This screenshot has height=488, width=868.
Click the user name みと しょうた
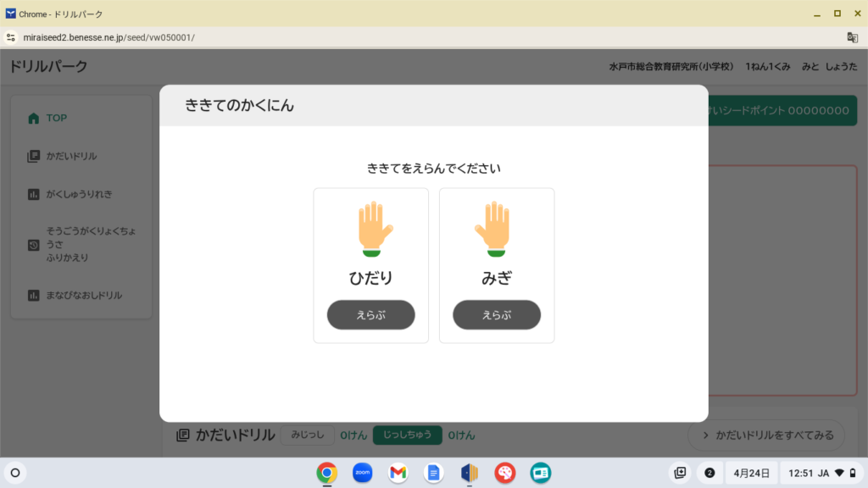pyautogui.click(x=829, y=66)
